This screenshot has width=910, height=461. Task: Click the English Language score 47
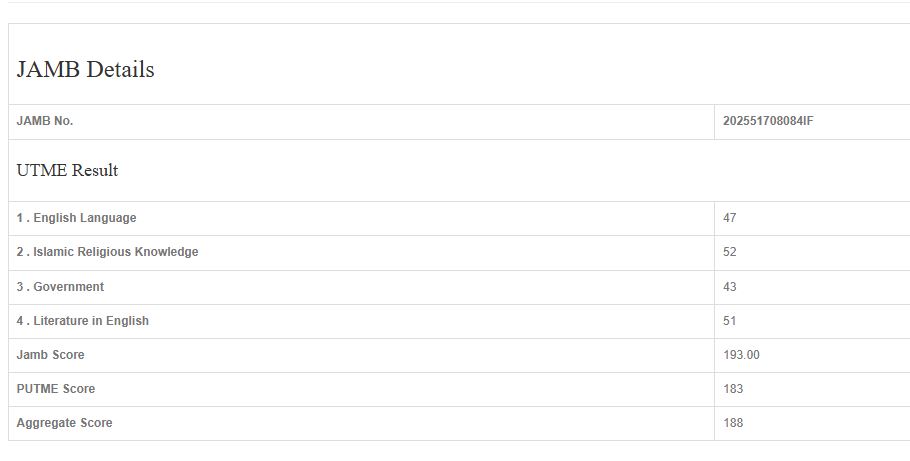click(x=730, y=218)
